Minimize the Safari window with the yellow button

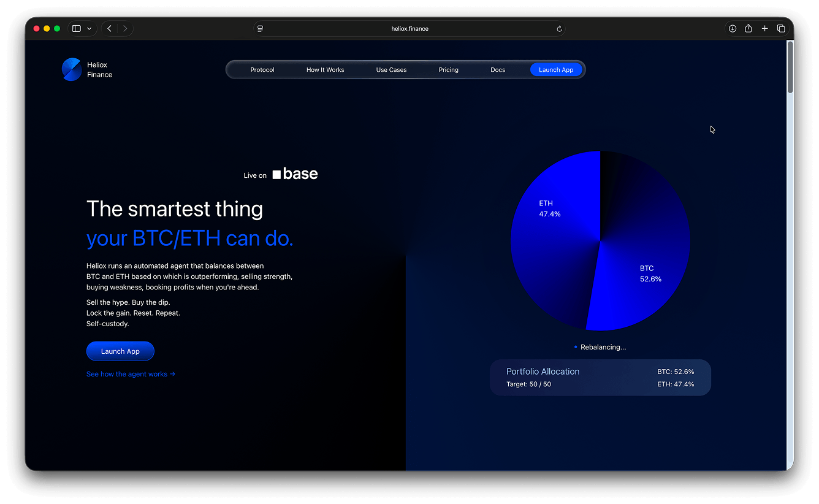(x=47, y=29)
